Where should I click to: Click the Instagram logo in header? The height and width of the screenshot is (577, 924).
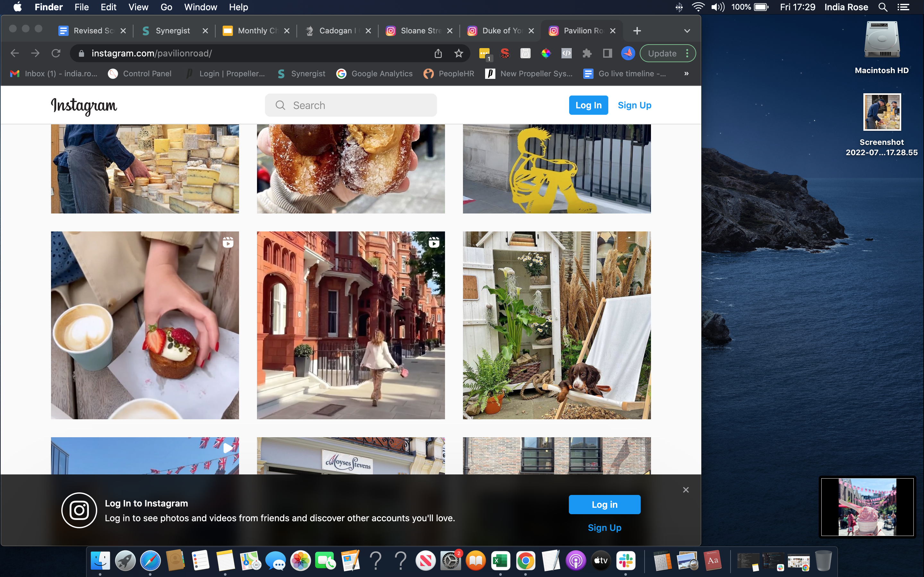pos(84,106)
